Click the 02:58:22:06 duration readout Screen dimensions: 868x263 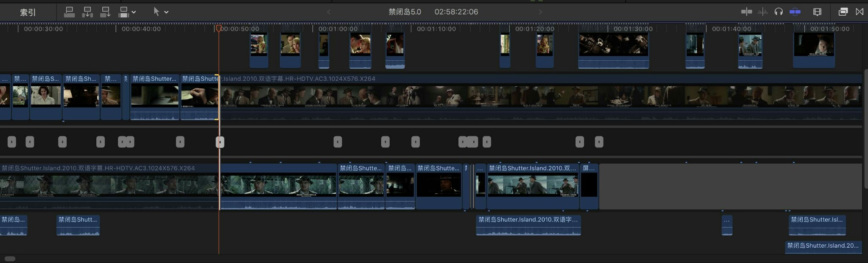pos(456,12)
